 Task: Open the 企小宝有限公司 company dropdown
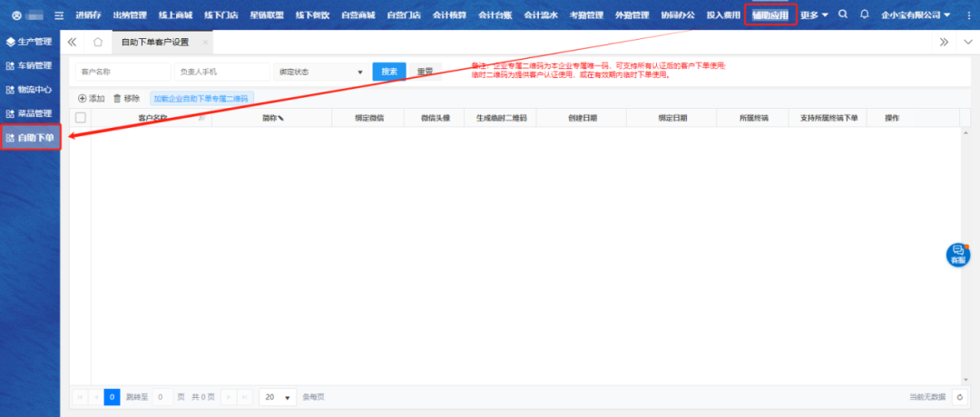(915, 15)
